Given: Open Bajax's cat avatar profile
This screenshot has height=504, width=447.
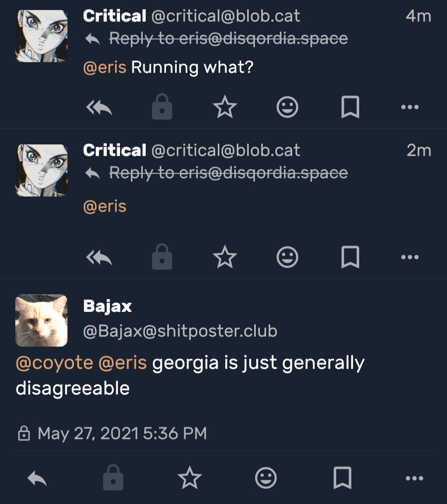Looking at the screenshot, I should pyautogui.click(x=41, y=320).
